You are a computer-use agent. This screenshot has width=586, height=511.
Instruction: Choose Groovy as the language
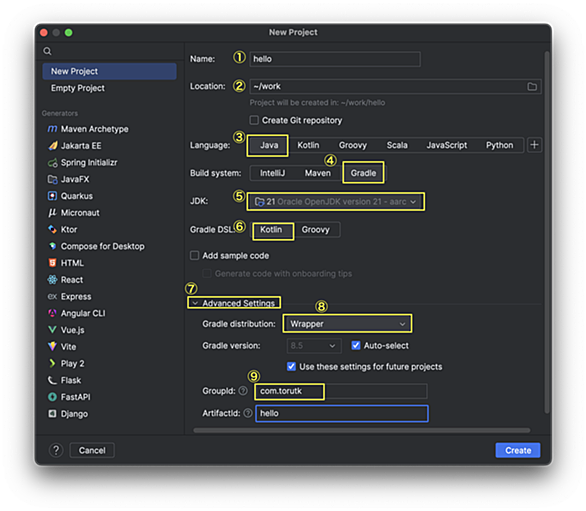point(353,145)
